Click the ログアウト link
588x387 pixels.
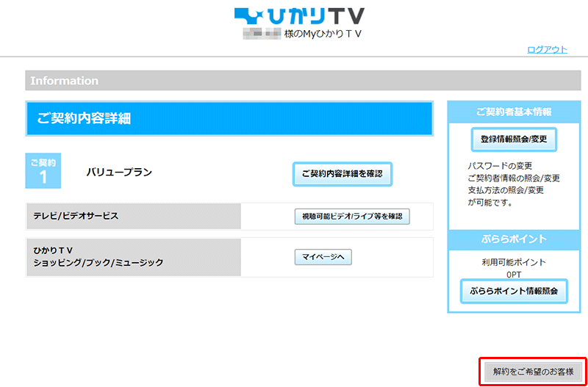[547, 50]
